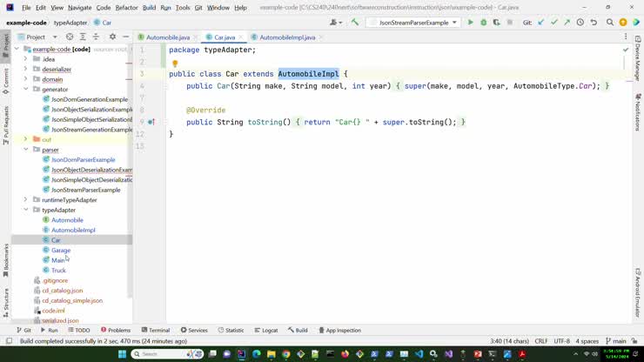
Task: Expand all in Project panel
Action: click(83, 37)
